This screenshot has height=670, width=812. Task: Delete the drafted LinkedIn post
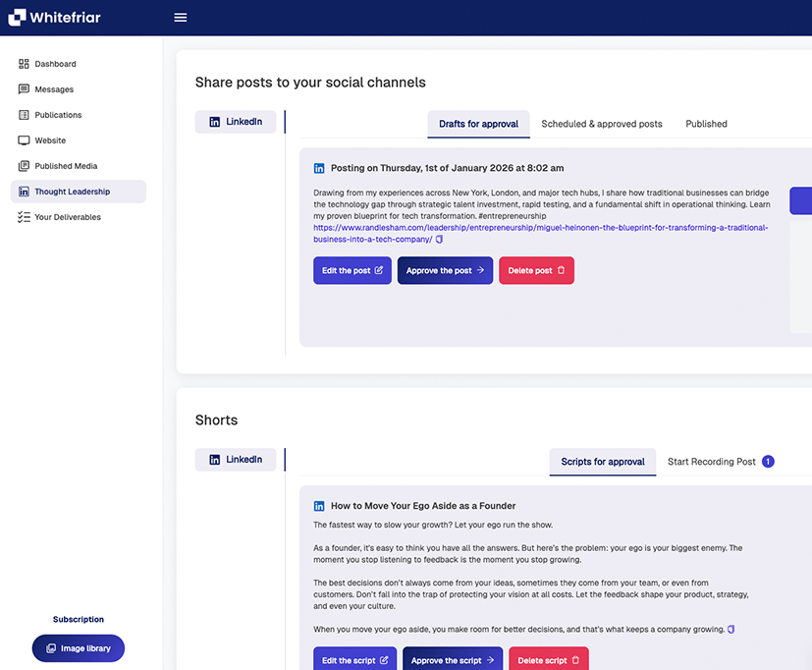point(536,270)
